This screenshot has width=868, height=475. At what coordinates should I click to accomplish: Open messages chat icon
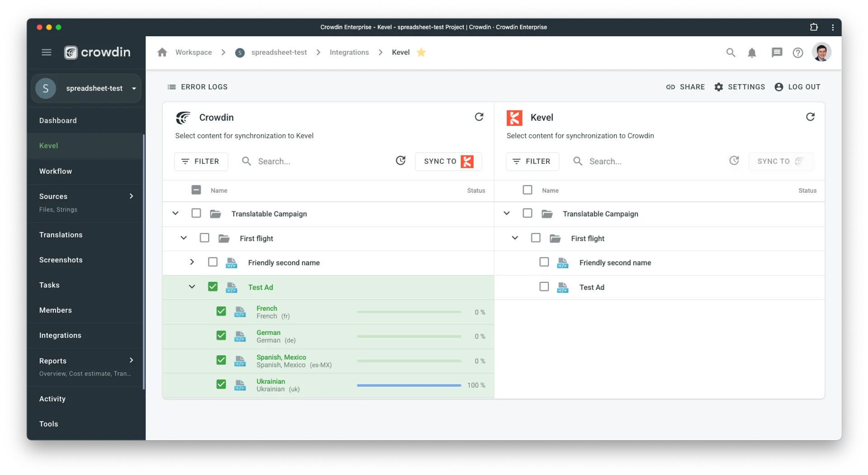click(777, 52)
